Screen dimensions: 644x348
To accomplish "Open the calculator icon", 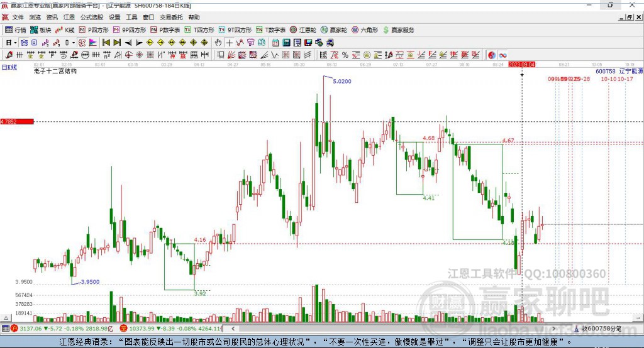I will 287,43.
